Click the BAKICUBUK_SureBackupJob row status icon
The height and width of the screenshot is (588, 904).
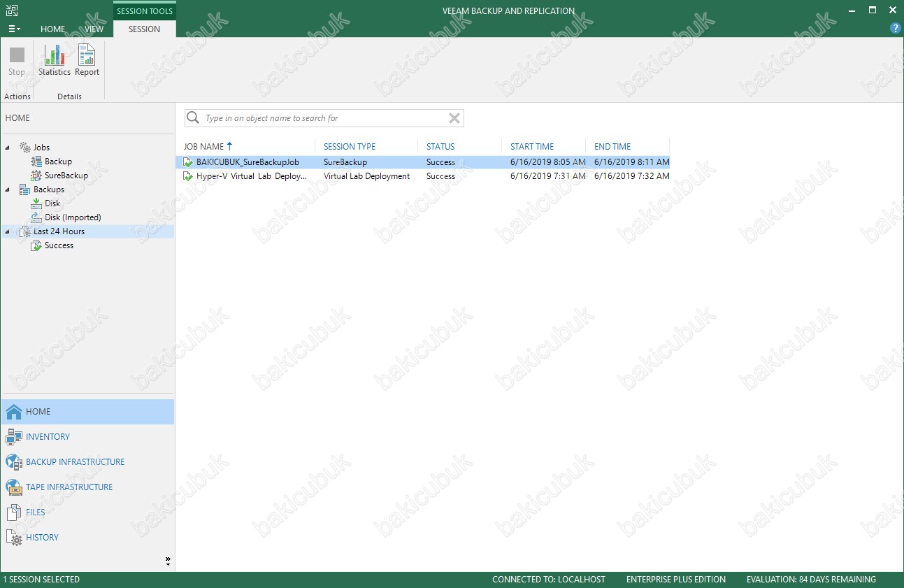187,162
